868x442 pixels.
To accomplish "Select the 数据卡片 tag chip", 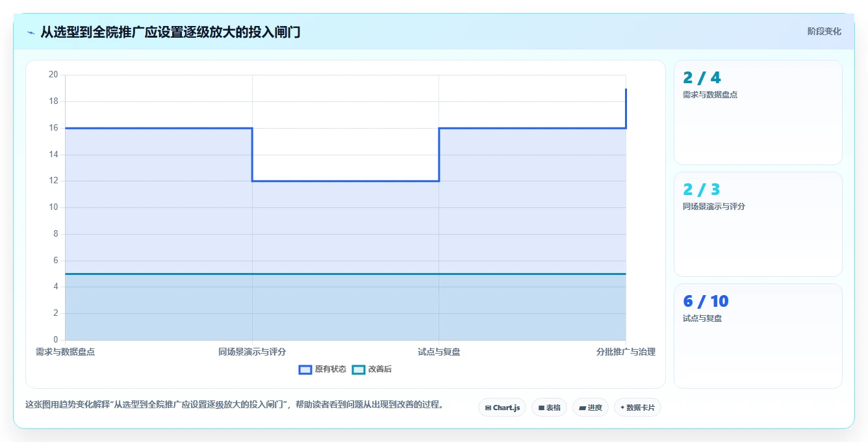I will tap(637, 408).
